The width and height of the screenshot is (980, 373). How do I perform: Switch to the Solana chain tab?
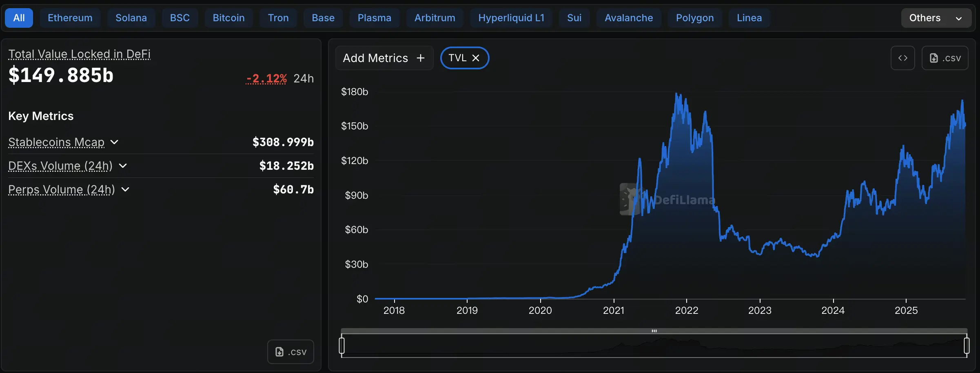tap(131, 18)
